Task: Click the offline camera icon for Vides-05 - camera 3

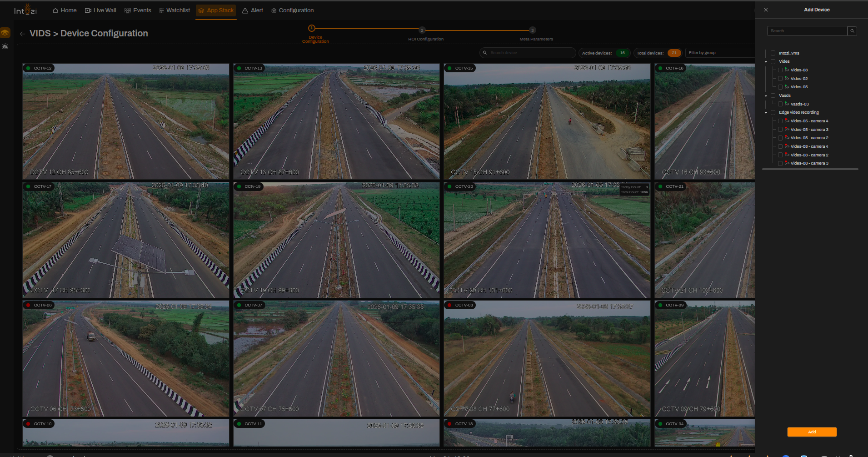Action: tap(787, 130)
